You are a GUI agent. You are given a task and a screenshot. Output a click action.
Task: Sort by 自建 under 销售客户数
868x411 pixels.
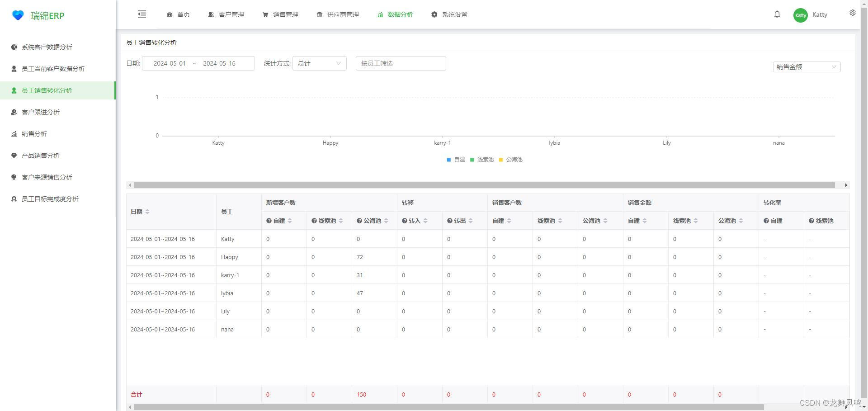509,221
